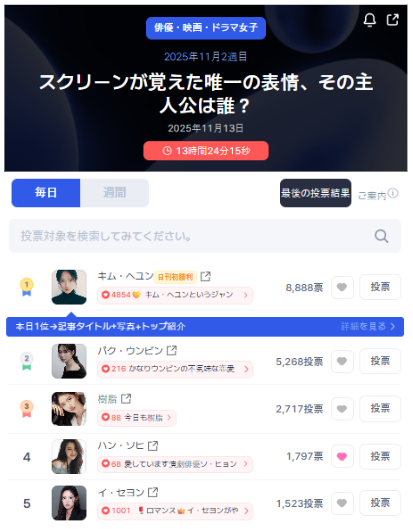Click the red countdown timer badge
The image size is (413, 529).
coord(206,150)
